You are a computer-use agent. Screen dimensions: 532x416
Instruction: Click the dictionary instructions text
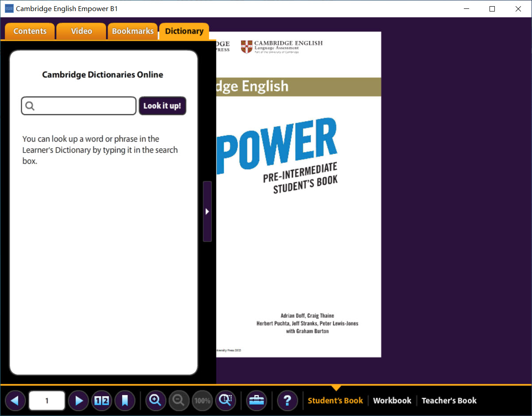click(100, 150)
